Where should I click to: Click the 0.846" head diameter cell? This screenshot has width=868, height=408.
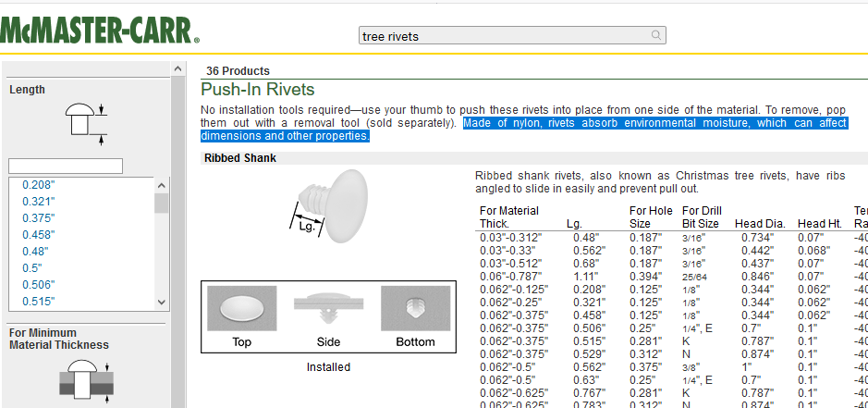tap(758, 276)
